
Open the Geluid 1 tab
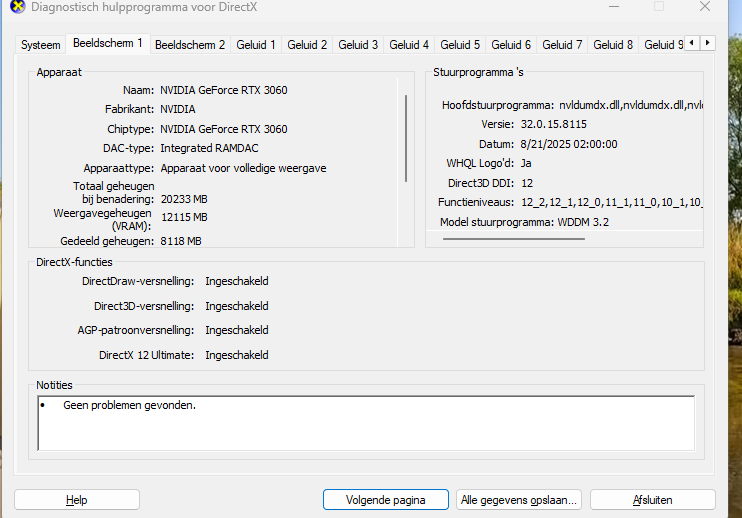coord(256,45)
